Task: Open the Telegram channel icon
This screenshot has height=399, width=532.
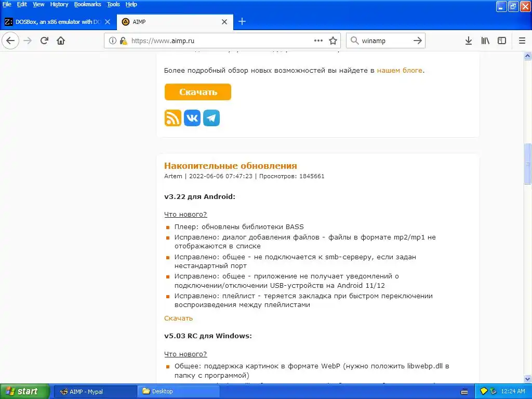Action: click(x=211, y=118)
